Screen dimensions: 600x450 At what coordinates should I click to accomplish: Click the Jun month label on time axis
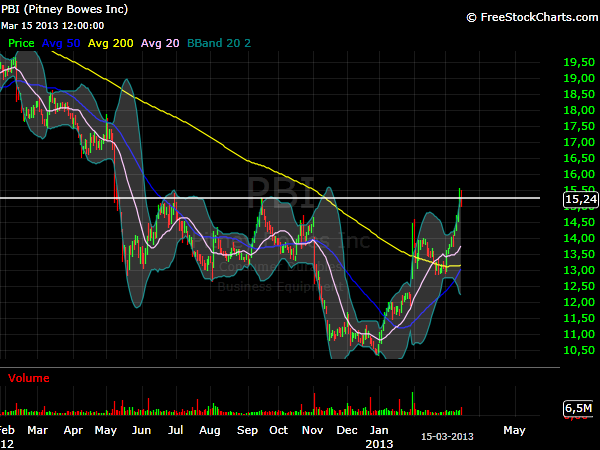(x=141, y=430)
